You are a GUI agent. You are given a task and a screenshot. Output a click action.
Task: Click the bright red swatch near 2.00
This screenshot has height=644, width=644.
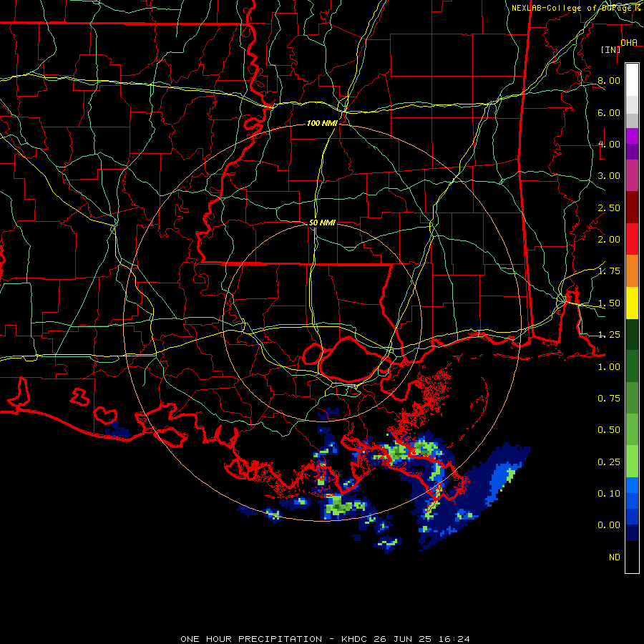point(632,239)
